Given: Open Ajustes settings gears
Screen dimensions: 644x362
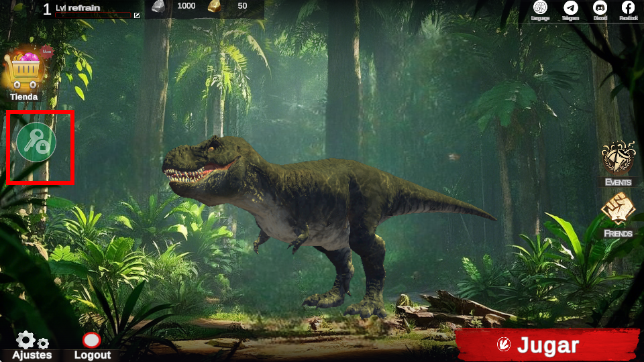Looking at the screenshot, I should pos(32,341).
